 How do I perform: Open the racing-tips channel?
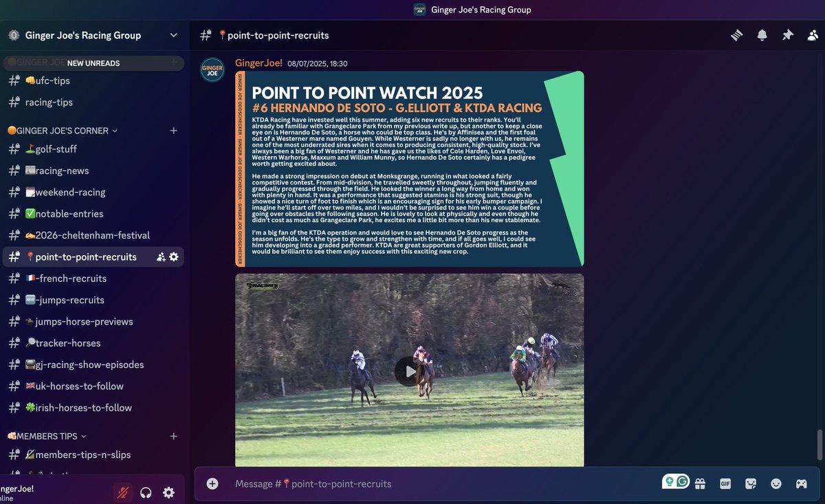click(x=93, y=102)
